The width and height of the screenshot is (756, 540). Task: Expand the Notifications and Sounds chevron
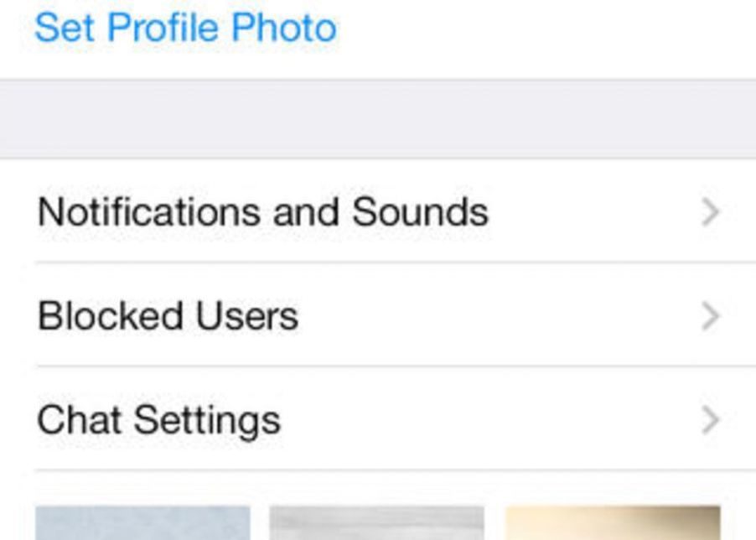[710, 212]
